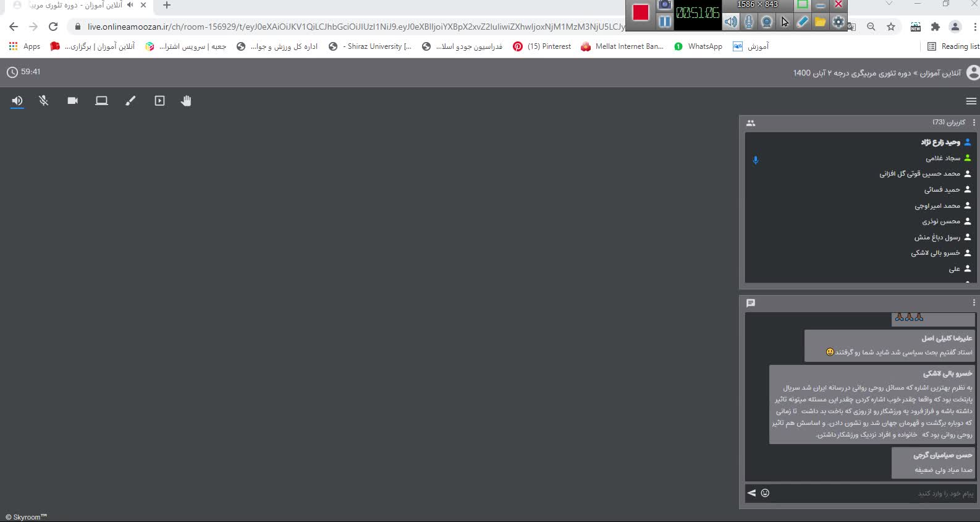Click the media player icon in toolbar
Viewport: 980px width, 522px height.
(x=159, y=101)
